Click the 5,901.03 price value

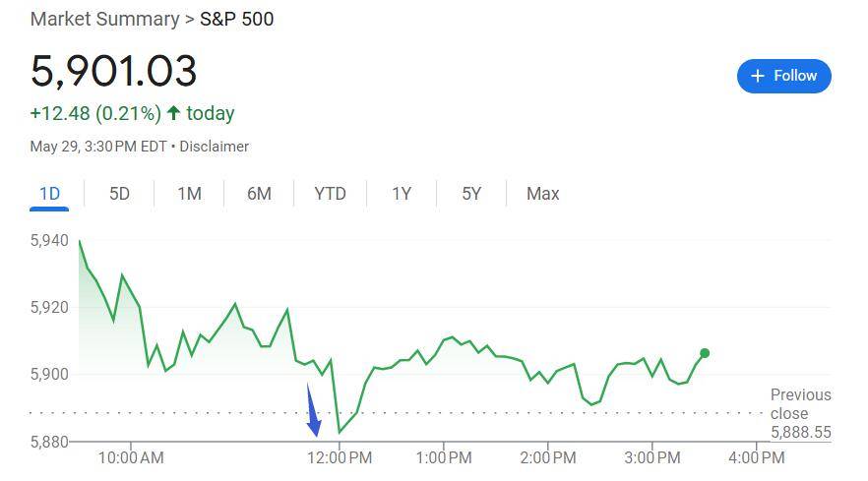tap(113, 71)
